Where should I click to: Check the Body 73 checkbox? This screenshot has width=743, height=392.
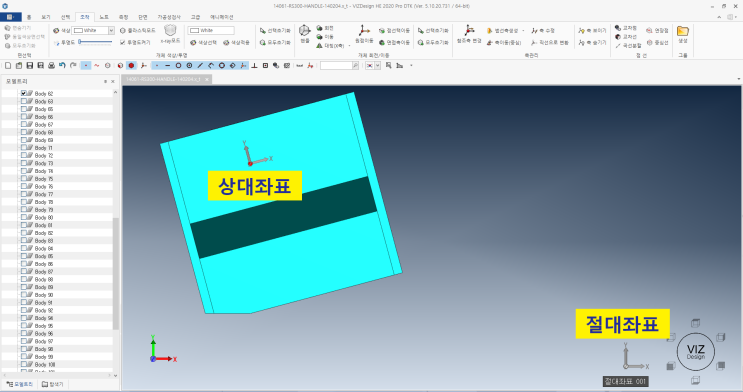24,163
